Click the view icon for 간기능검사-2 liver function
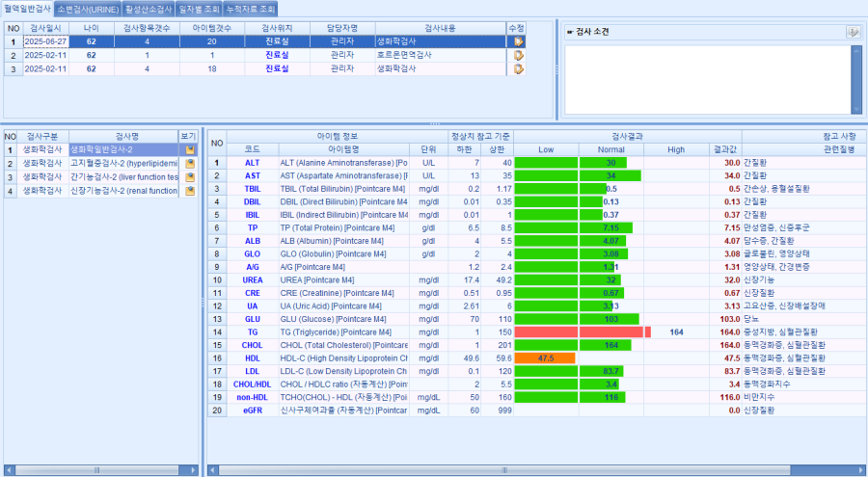This screenshot has width=868, height=477. click(x=190, y=177)
